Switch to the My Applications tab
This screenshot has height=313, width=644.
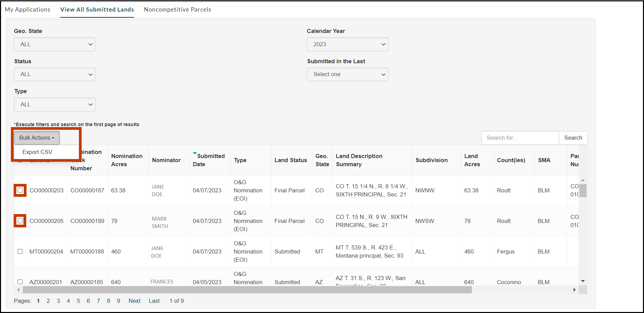pyautogui.click(x=28, y=10)
